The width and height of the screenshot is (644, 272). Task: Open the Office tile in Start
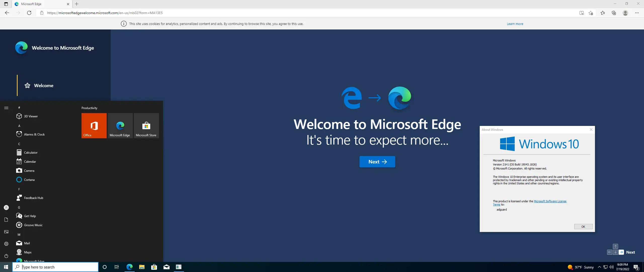[x=94, y=126]
